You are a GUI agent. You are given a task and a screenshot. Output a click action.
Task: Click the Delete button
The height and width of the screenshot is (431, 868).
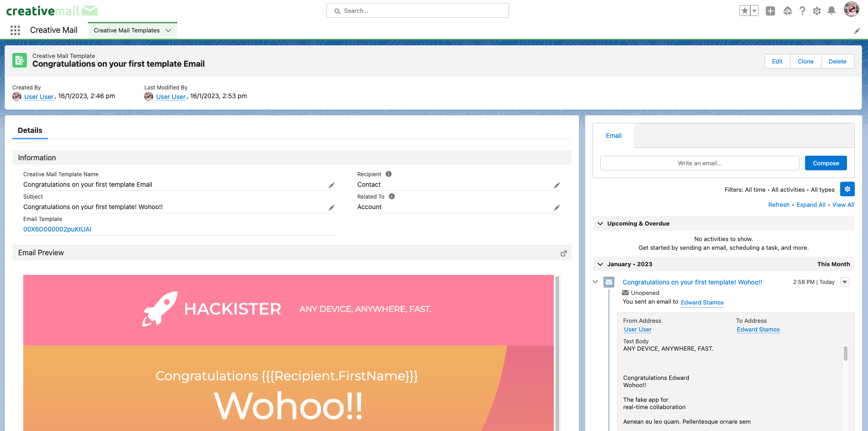click(x=837, y=62)
